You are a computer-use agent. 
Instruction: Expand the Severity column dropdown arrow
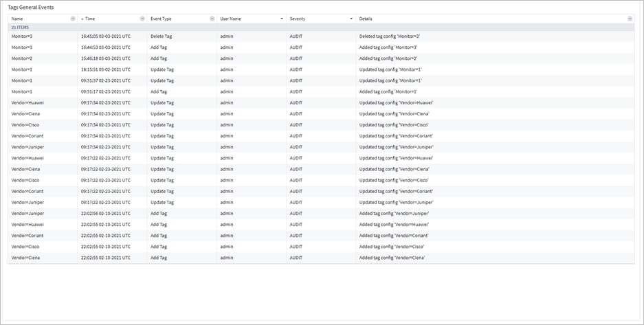pos(351,19)
